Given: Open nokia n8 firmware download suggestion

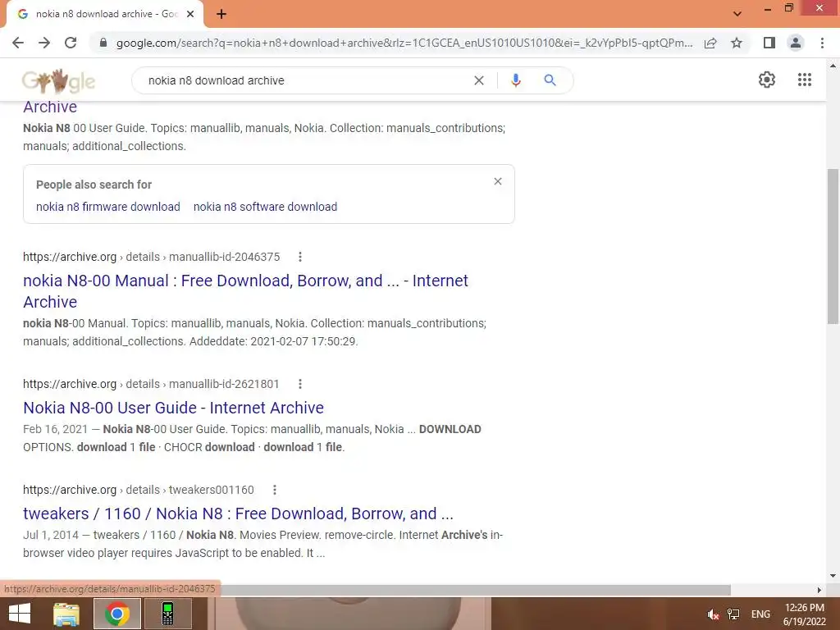Looking at the screenshot, I should (x=108, y=207).
